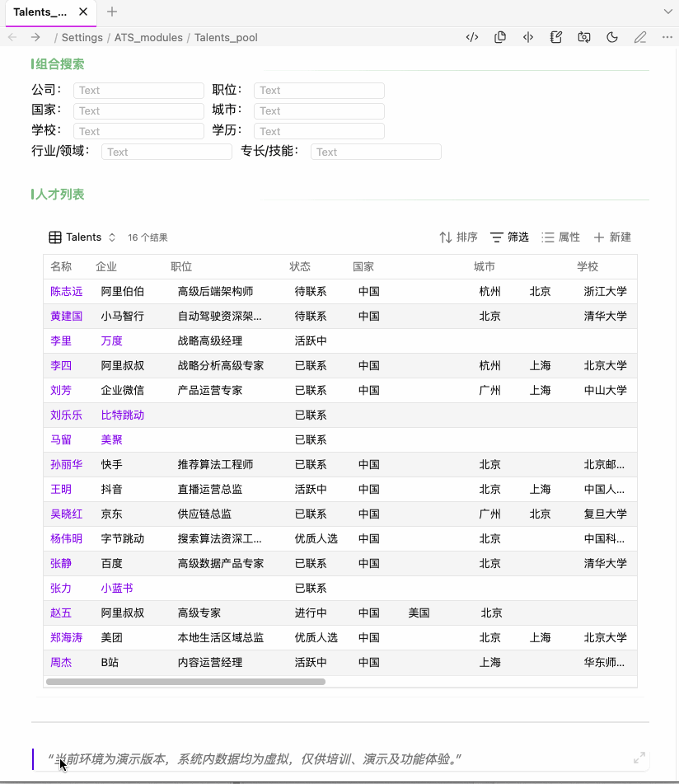Toggle the edit pencil mode

click(640, 37)
